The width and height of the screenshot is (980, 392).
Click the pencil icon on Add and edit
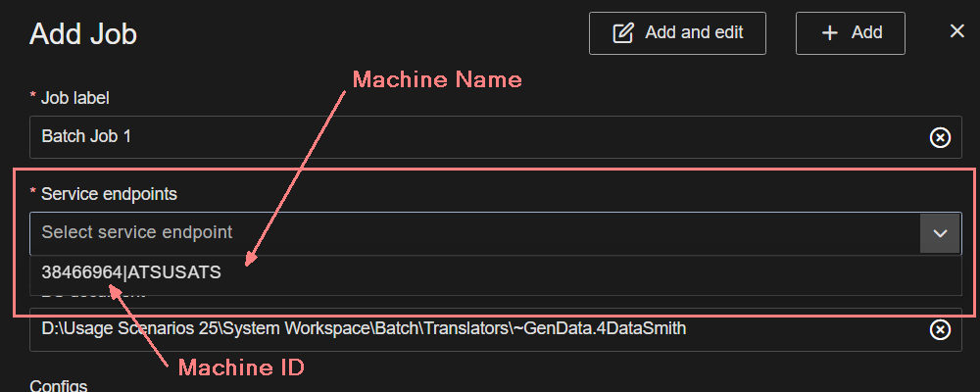[x=623, y=33]
